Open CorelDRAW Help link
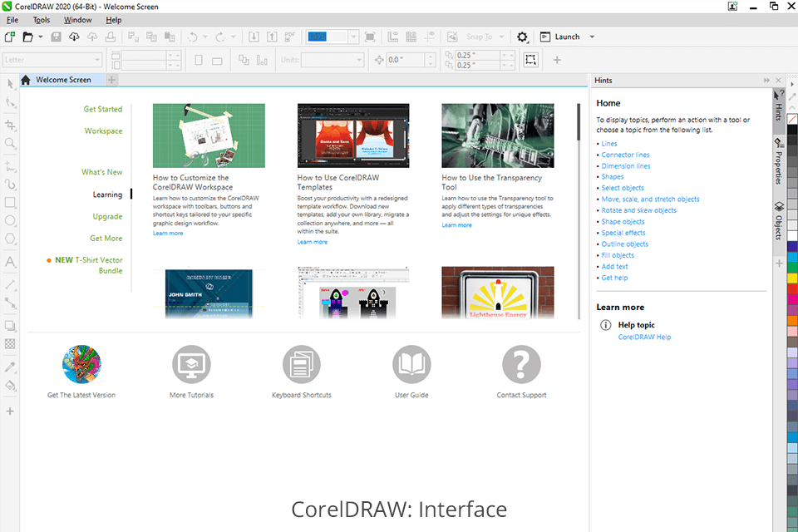Viewport: 798px width, 532px height. click(644, 337)
